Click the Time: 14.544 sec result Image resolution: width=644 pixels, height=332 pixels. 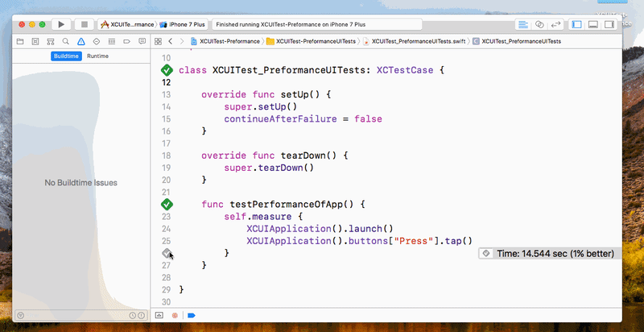[x=548, y=254]
